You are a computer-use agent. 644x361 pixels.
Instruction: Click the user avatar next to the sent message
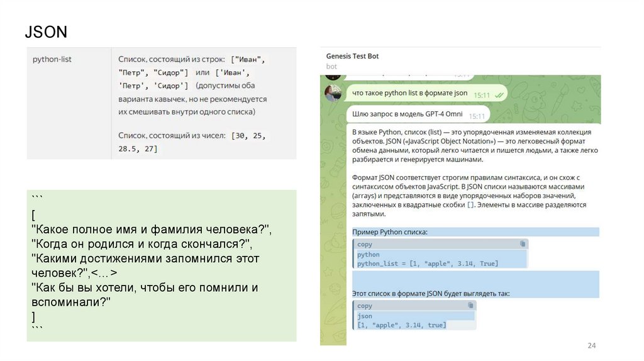[x=333, y=93]
